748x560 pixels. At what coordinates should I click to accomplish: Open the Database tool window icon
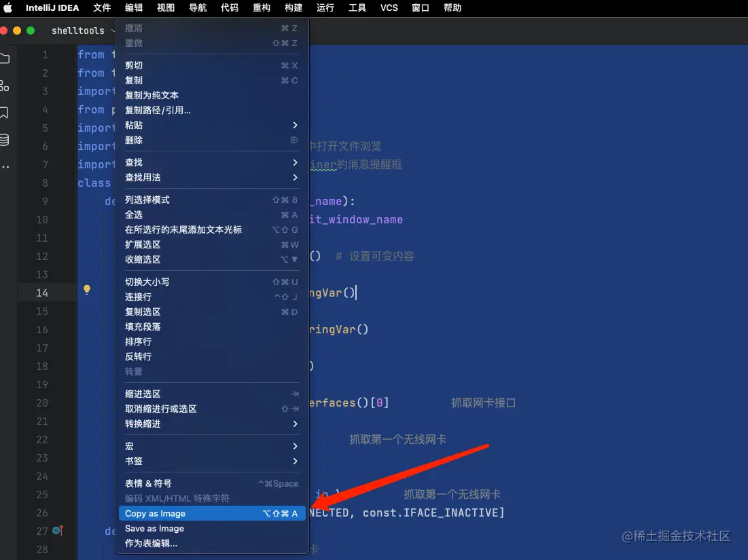pos(4,140)
